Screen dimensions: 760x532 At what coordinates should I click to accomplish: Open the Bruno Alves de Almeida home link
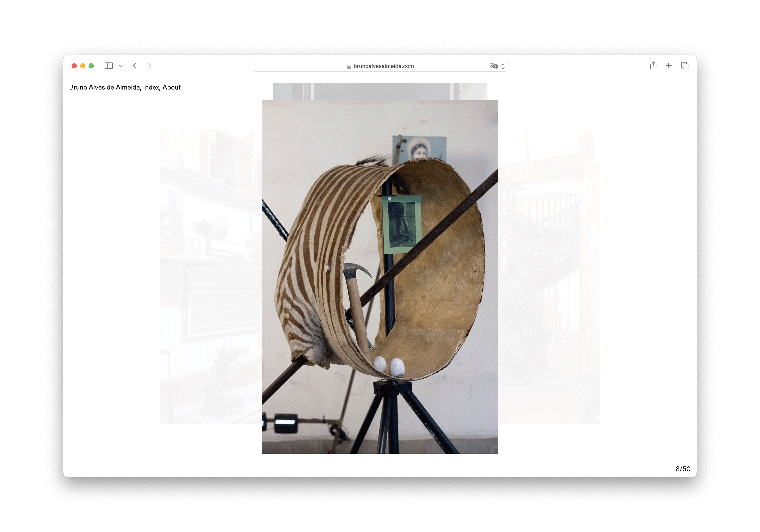tap(105, 87)
